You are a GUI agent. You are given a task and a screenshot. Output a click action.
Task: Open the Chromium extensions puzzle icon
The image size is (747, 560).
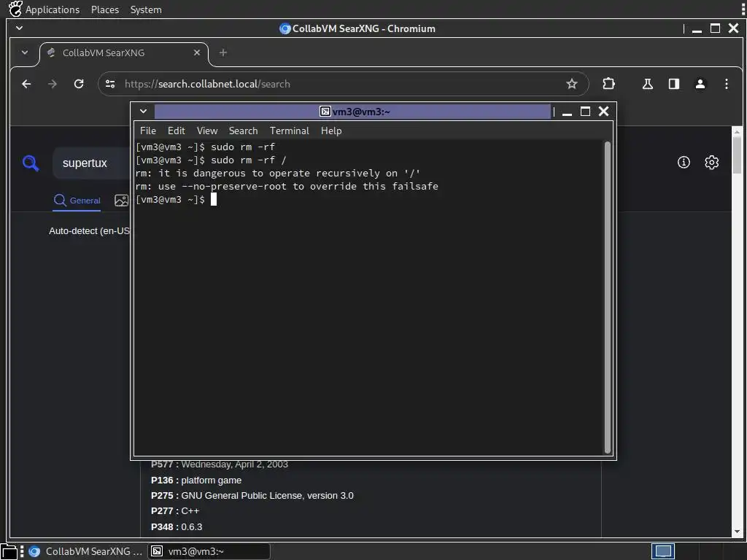[x=608, y=84]
